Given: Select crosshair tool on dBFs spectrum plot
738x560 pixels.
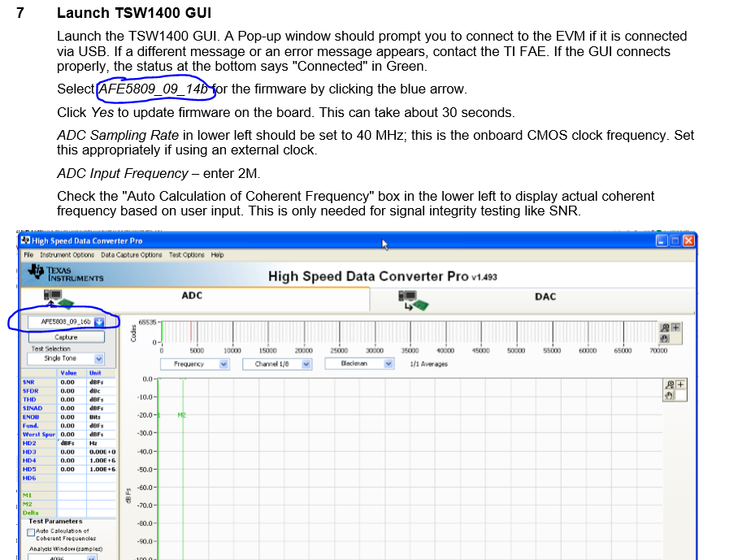Looking at the screenshot, I should [680, 384].
